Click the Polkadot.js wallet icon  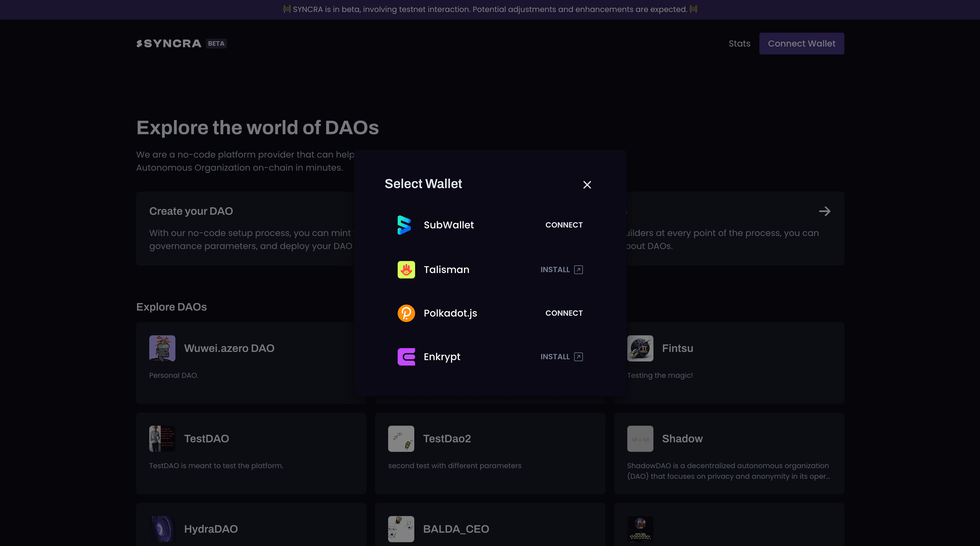click(406, 313)
